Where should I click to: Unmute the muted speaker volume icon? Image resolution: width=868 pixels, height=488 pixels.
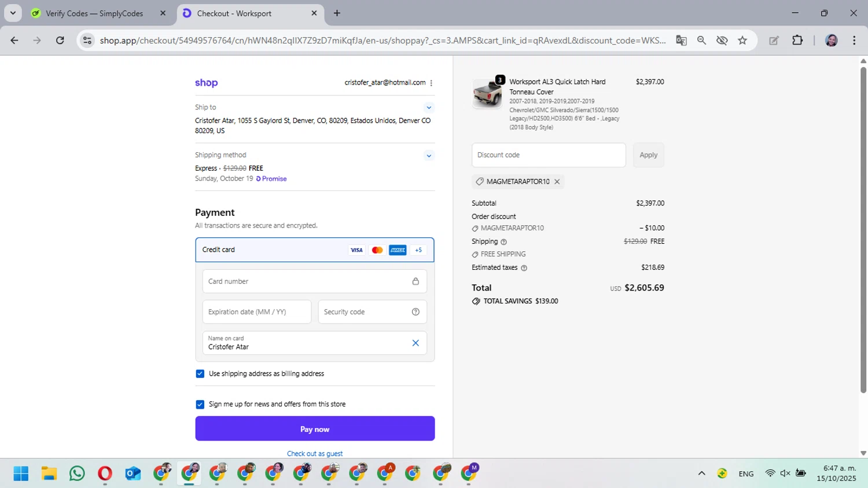pos(785,474)
